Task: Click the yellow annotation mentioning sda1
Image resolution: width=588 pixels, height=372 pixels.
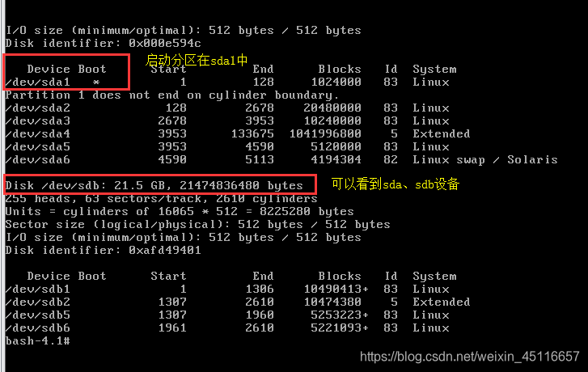Action: point(197,60)
